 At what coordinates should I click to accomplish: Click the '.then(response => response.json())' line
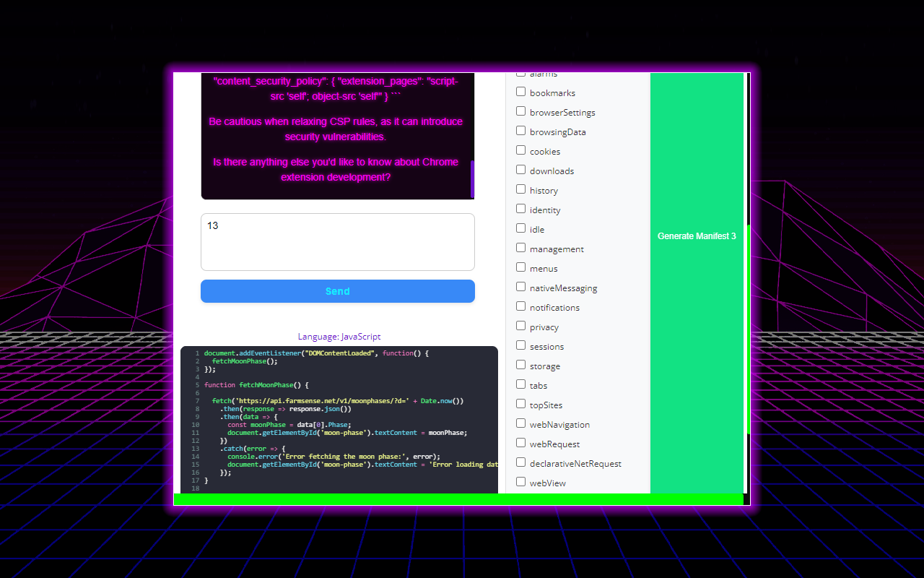tap(286, 409)
